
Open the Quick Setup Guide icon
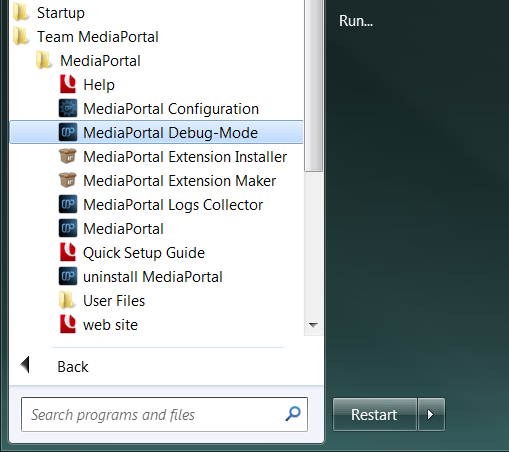68,252
